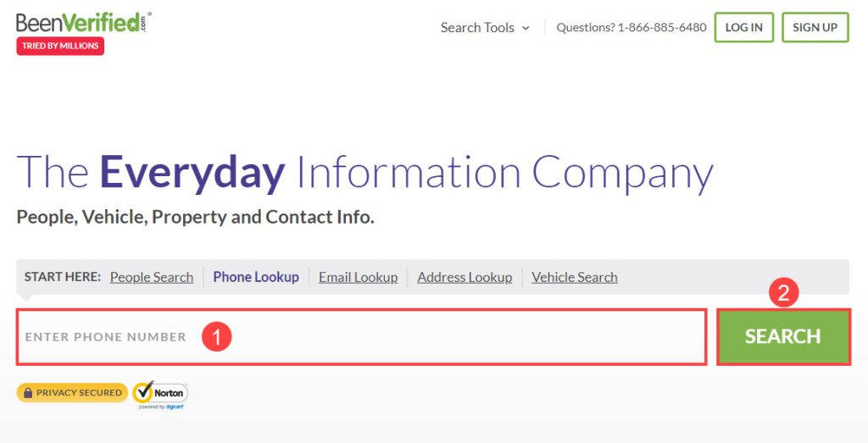The height and width of the screenshot is (443, 868).
Task: Click the 1-866-885-6480 phone number
Action: pyautogui.click(x=662, y=27)
